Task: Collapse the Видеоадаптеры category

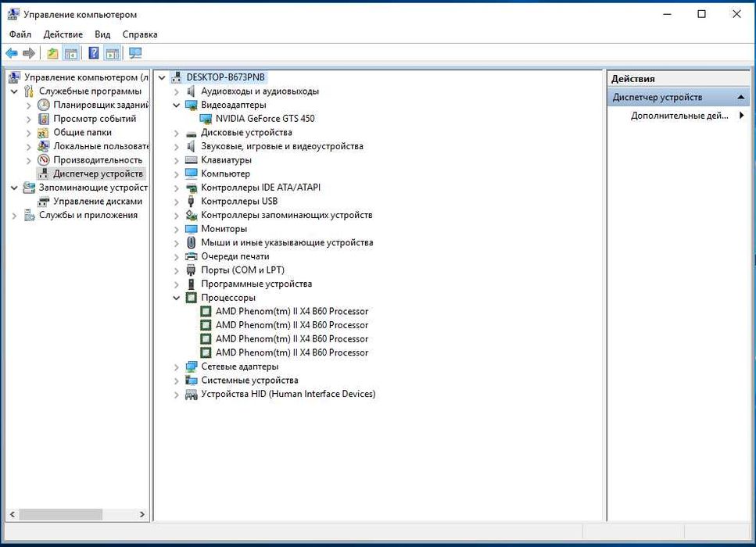Action: tap(177, 105)
